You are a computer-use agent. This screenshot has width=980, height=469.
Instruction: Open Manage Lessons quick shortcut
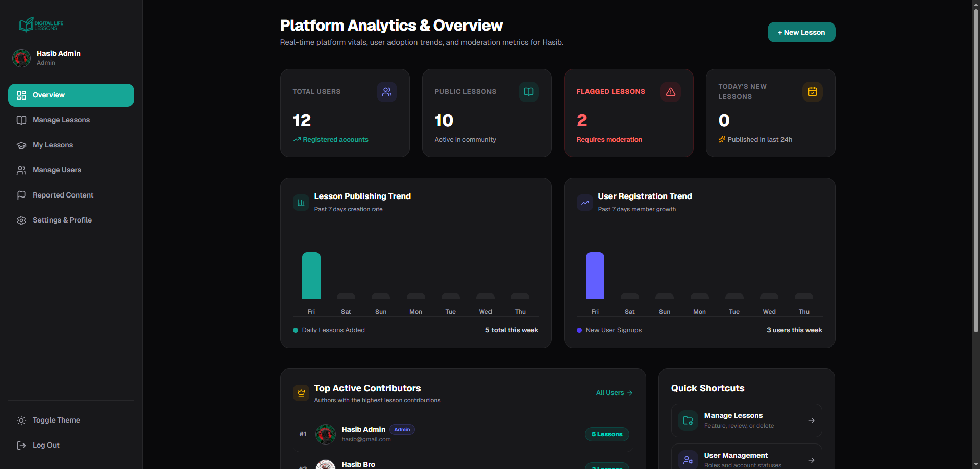point(747,421)
